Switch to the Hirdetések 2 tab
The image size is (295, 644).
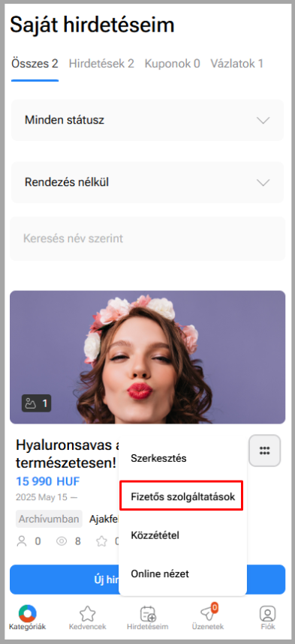(x=101, y=64)
